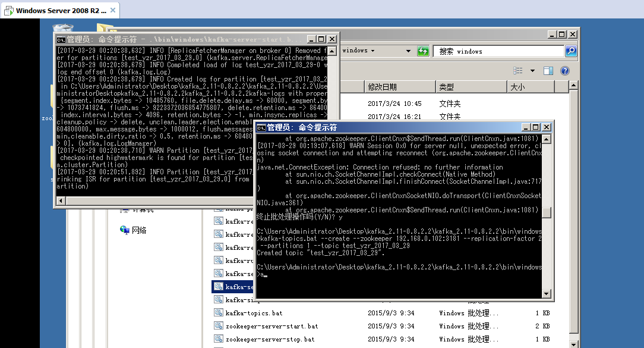This screenshot has width=644, height=348.
Task: Click the kafka-topics.bat file icon
Action: [219, 313]
